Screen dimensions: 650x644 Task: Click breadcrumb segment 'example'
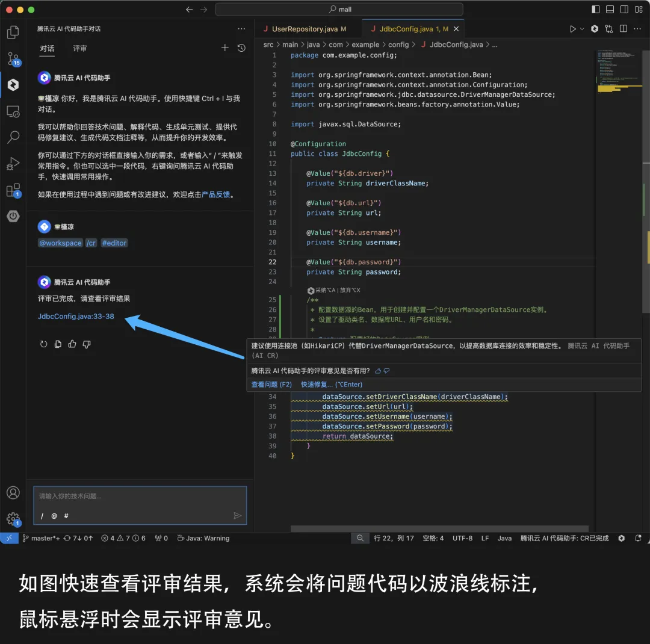click(x=365, y=45)
